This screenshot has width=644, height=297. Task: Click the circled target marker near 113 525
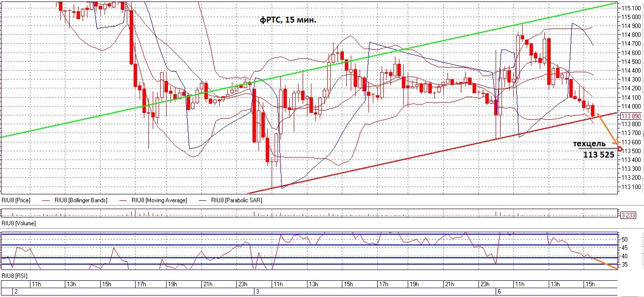(x=621, y=149)
